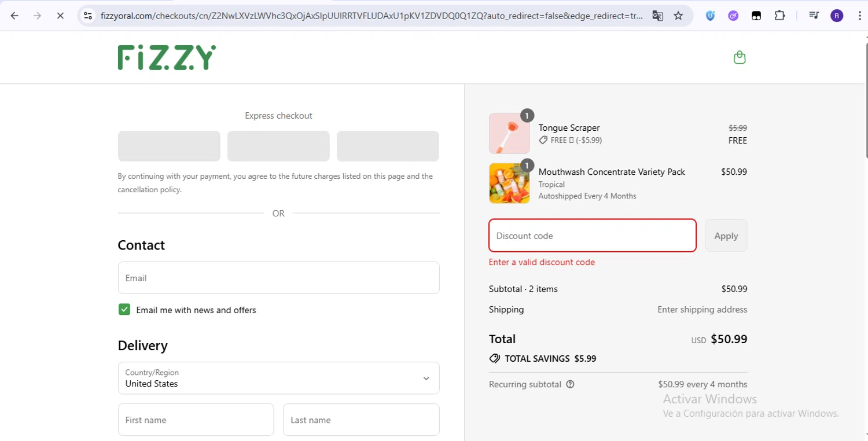Open the shopping bag cart icon
Viewport: 868px width, 441px height.
pos(740,57)
